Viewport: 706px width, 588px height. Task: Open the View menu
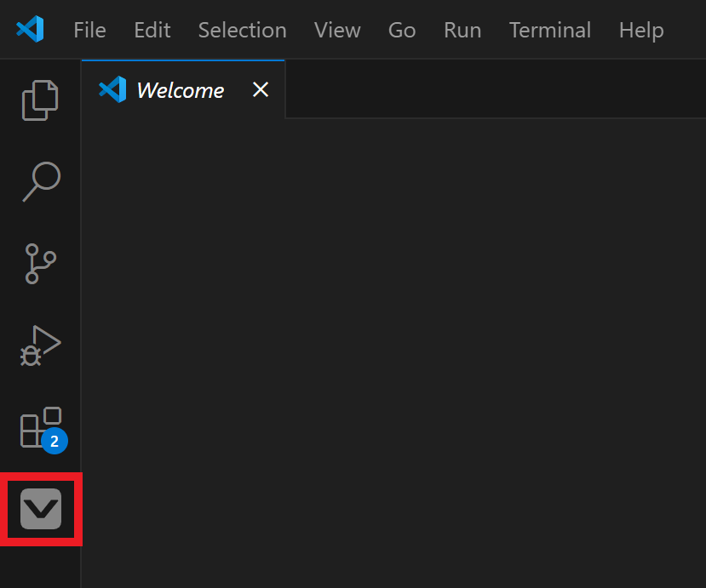point(337,30)
